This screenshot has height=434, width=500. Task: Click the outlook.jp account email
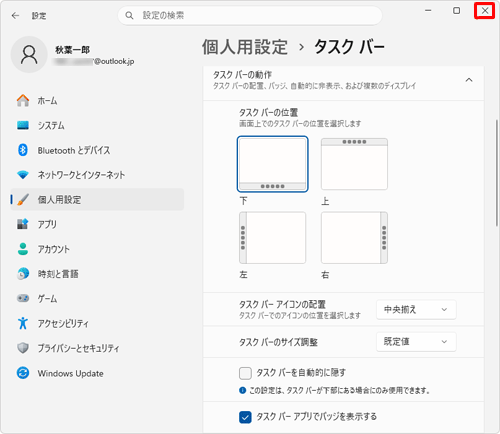coord(95,61)
